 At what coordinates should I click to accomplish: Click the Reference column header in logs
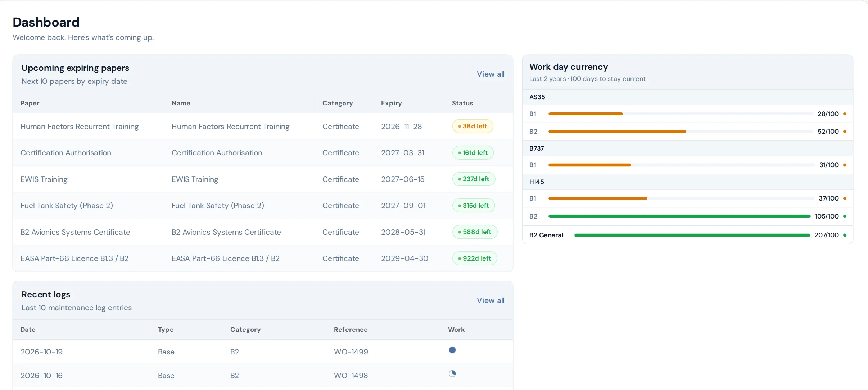(x=351, y=330)
